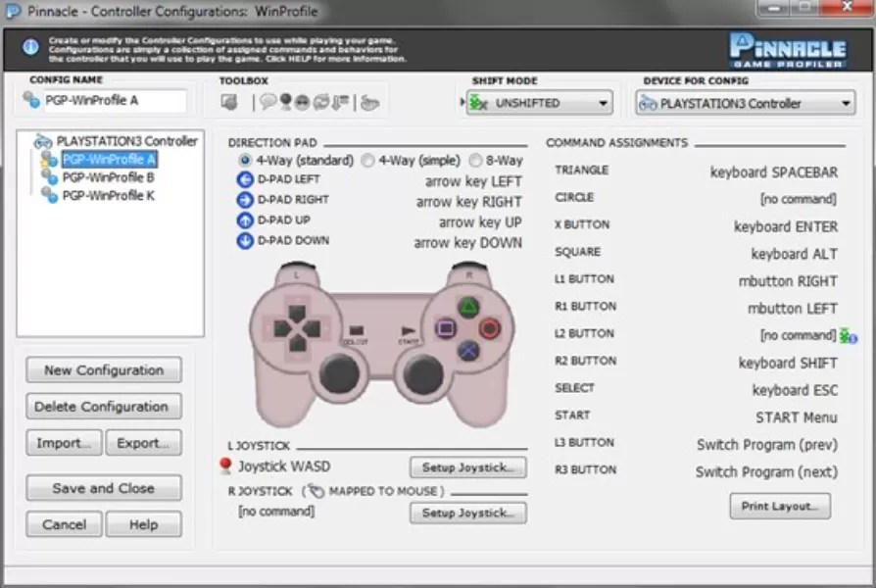
Task: Click the D-PAD DOWN command 'arrow key DOWN'
Action: point(467,243)
